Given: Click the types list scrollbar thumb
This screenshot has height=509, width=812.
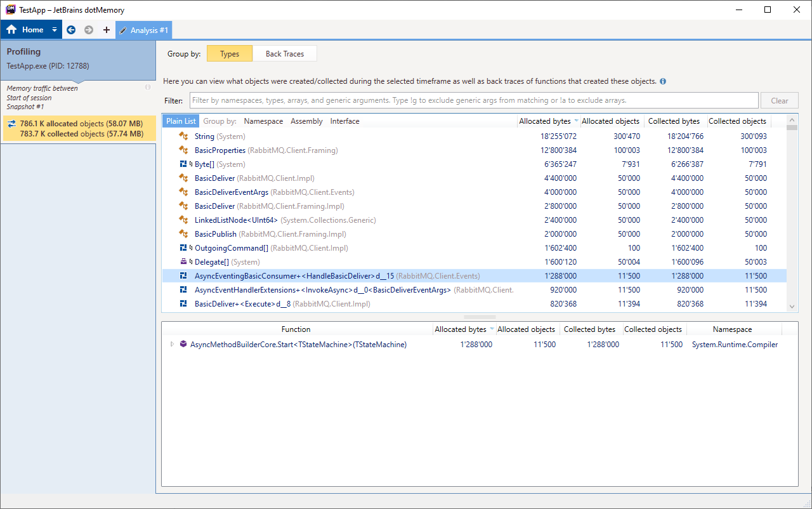Looking at the screenshot, I should point(792,127).
